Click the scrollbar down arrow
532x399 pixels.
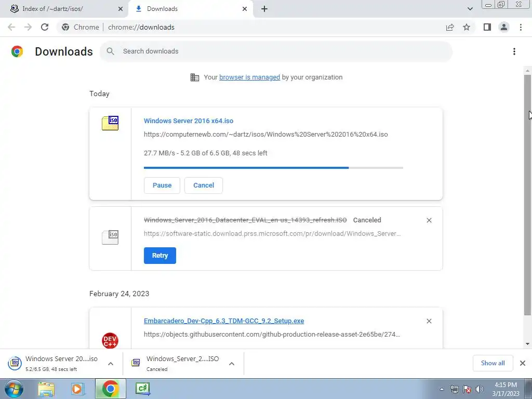click(527, 344)
